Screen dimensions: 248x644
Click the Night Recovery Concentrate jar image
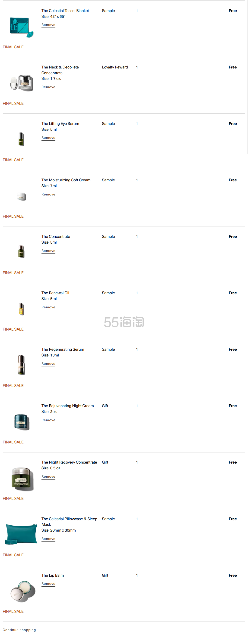click(22, 479)
